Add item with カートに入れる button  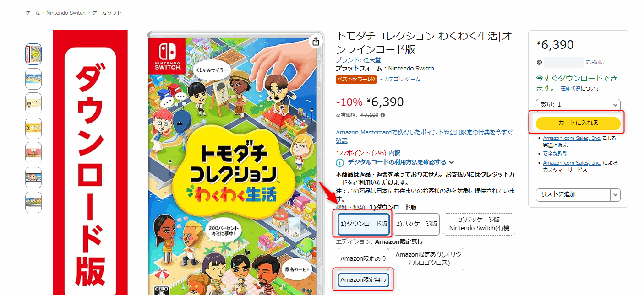pos(578,123)
